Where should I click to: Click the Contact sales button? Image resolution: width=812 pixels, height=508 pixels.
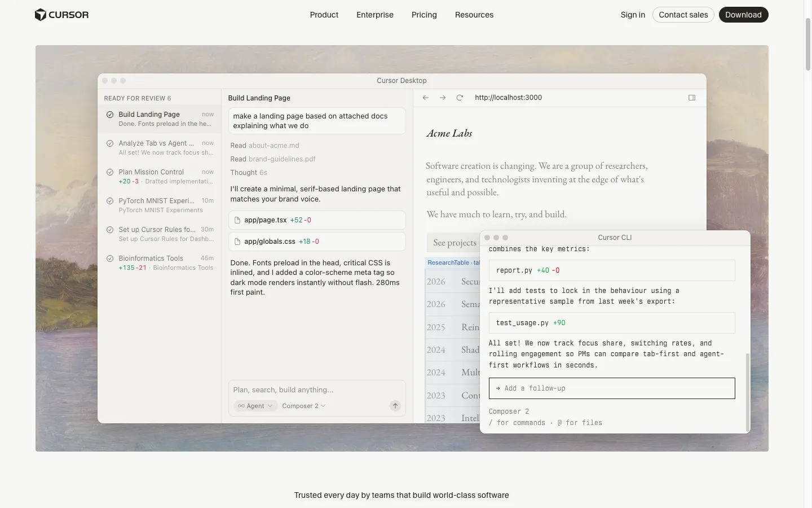click(x=683, y=15)
